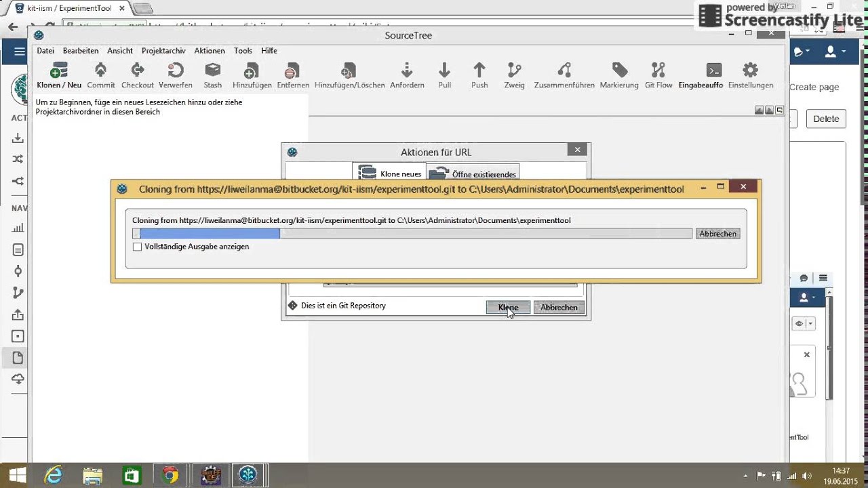Click the browser back arrow
This screenshot has width=868, height=488.
(x=12, y=27)
